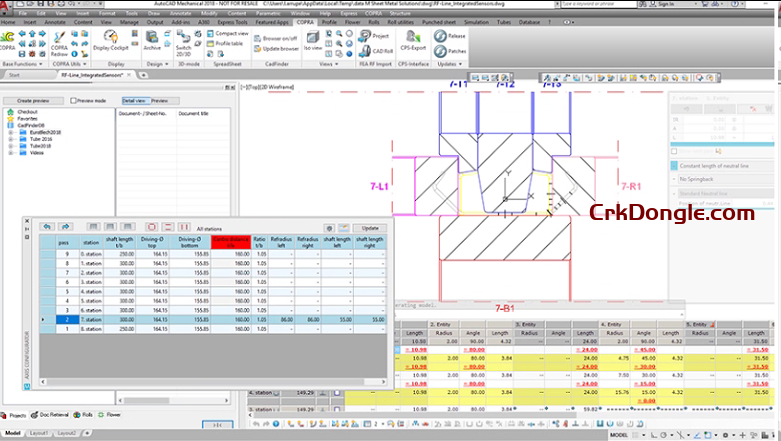Screen dimensions: 781x441
Task: Click the red vertical bars icon in Axis Configurator
Action: point(184,227)
